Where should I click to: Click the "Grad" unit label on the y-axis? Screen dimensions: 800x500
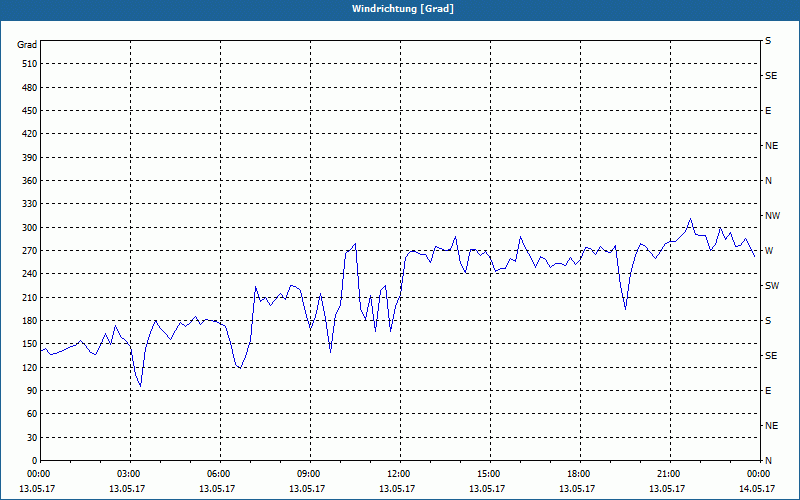pos(27,45)
